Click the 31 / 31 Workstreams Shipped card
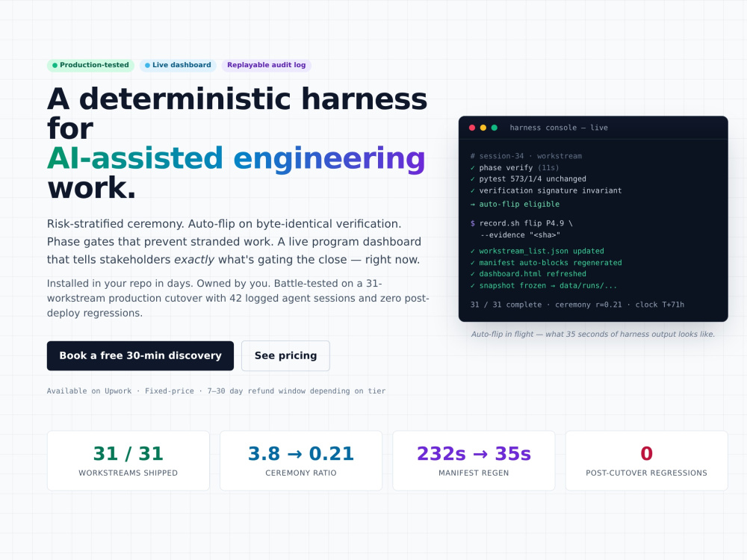 128,461
